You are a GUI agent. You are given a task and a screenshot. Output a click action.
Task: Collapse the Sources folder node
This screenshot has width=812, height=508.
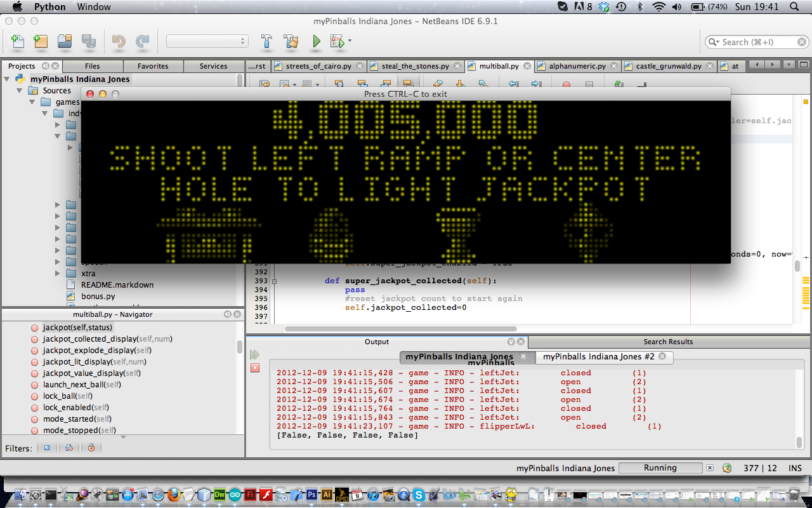[x=20, y=91]
